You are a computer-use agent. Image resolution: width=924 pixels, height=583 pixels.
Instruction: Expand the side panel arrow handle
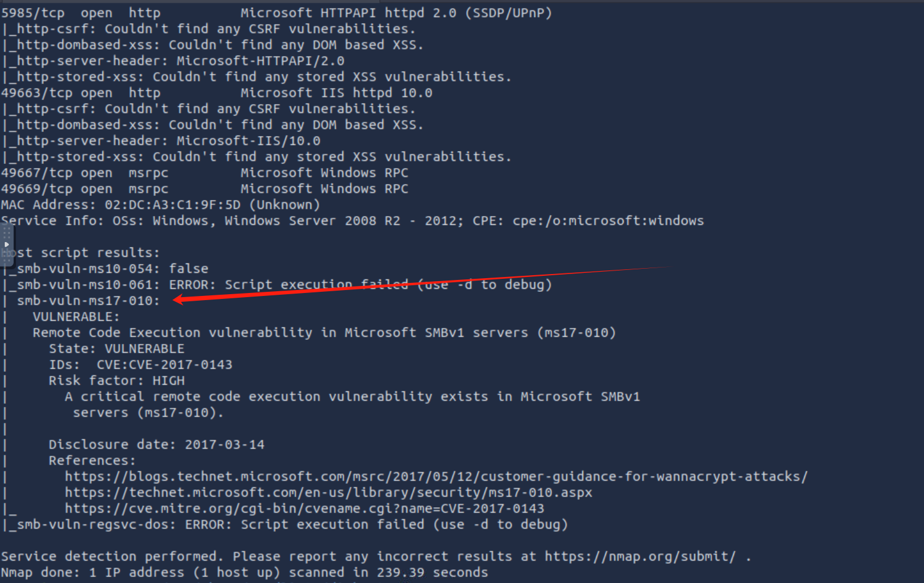tap(7, 244)
